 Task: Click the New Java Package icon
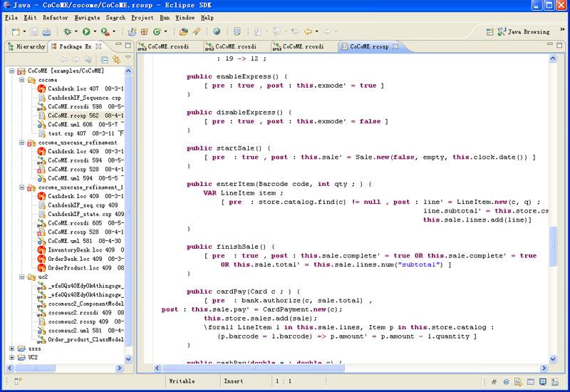click(x=145, y=32)
